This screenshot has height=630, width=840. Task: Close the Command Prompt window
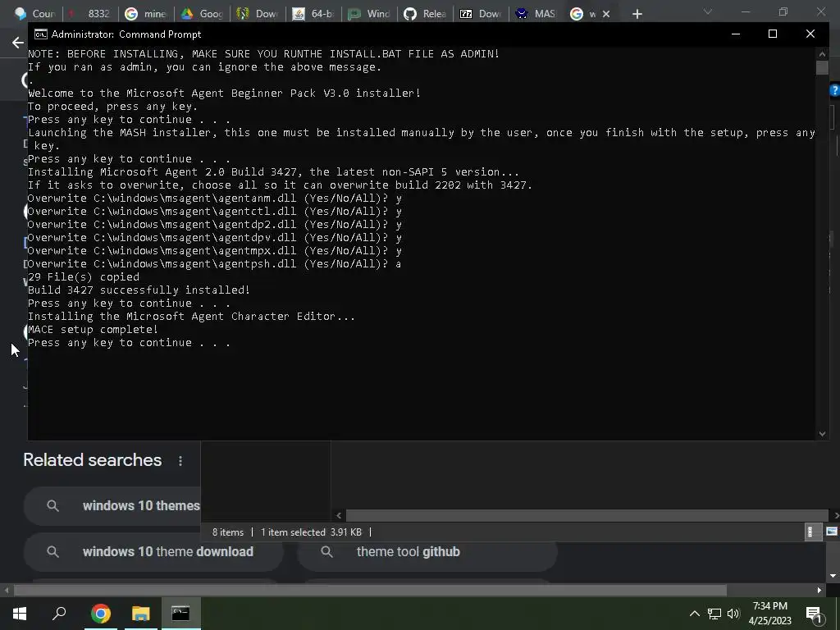(x=810, y=34)
